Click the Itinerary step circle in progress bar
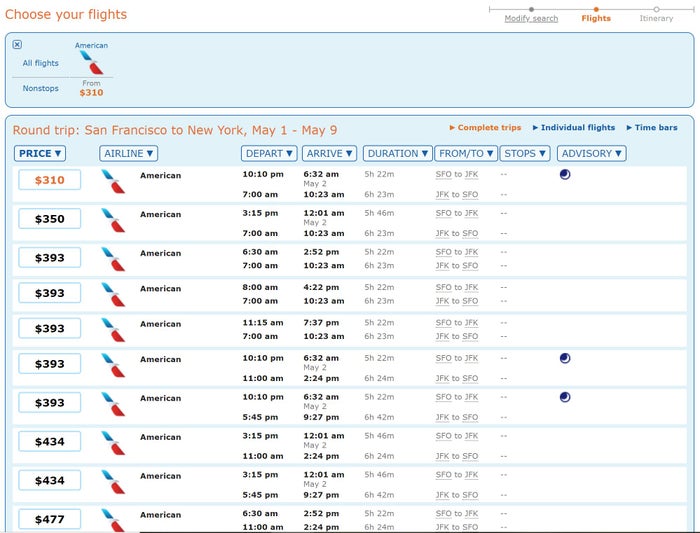The height and width of the screenshot is (533, 700). click(x=656, y=9)
